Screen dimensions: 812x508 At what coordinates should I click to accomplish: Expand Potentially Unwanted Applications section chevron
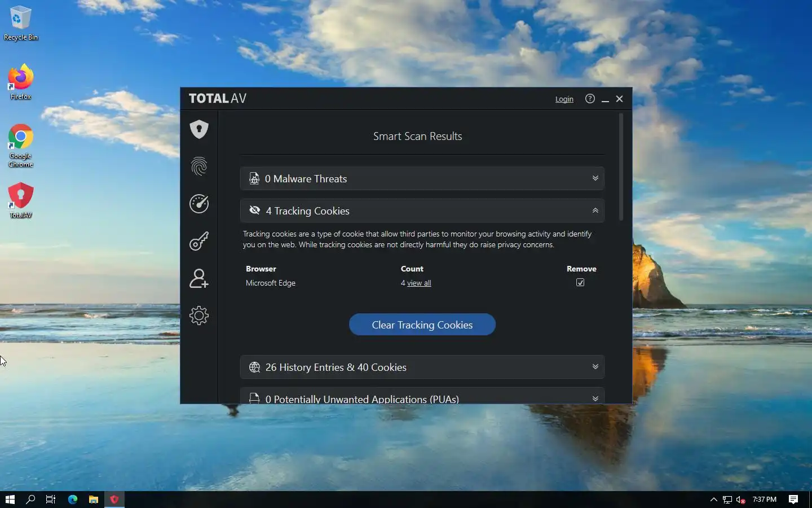[595, 398]
